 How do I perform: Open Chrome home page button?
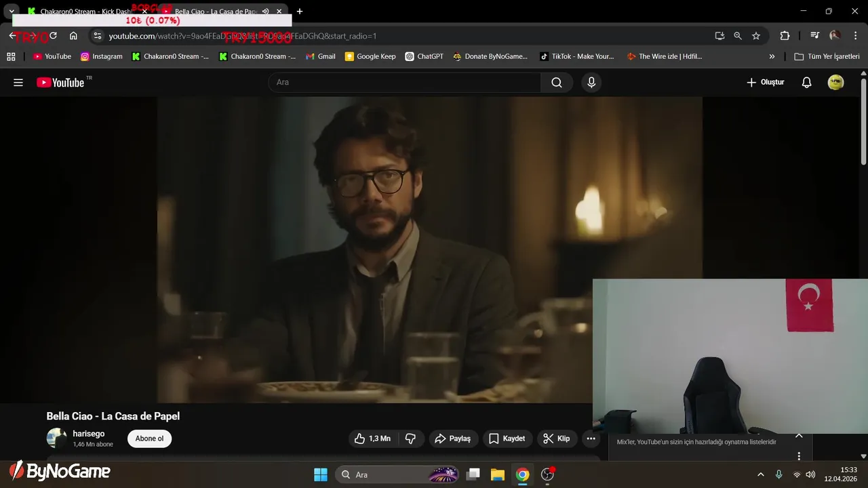(x=73, y=36)
